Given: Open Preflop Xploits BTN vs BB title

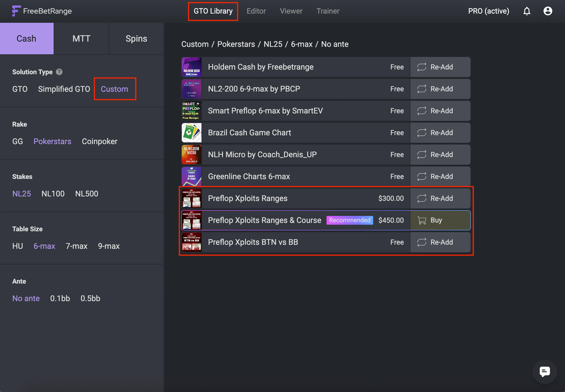Looking at the screenshot, I should [x=253, y=242].
